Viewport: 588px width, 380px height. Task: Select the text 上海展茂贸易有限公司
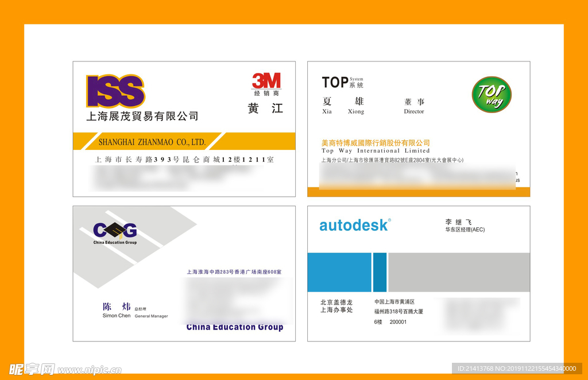142,116
